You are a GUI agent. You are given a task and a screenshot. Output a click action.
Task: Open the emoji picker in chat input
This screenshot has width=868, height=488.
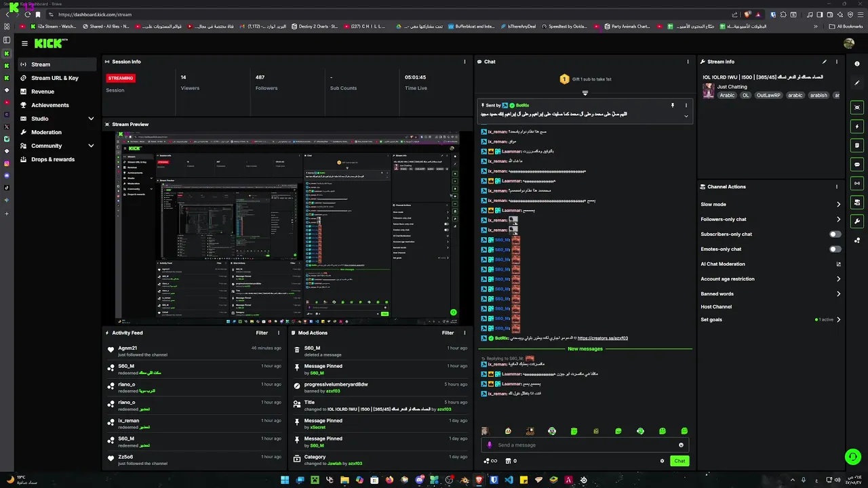(x=681, y=445)
